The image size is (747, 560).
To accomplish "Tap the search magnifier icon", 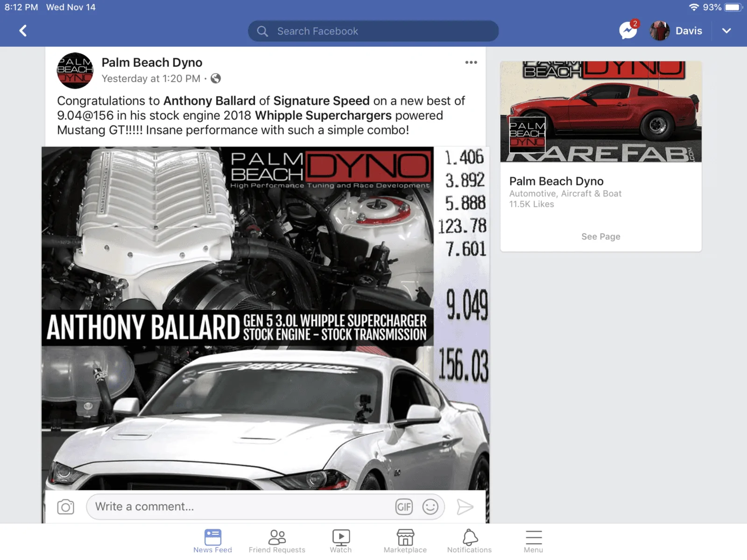I will tap(262, 31).
